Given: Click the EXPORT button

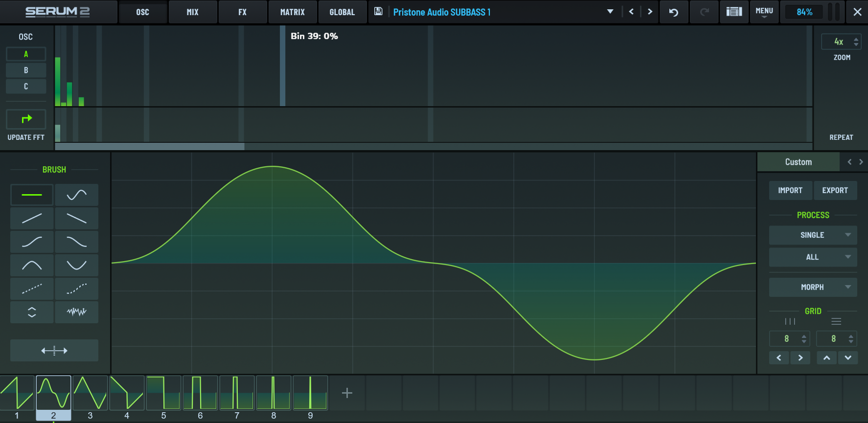Looking at the screenshot, I should coord(835,190).
